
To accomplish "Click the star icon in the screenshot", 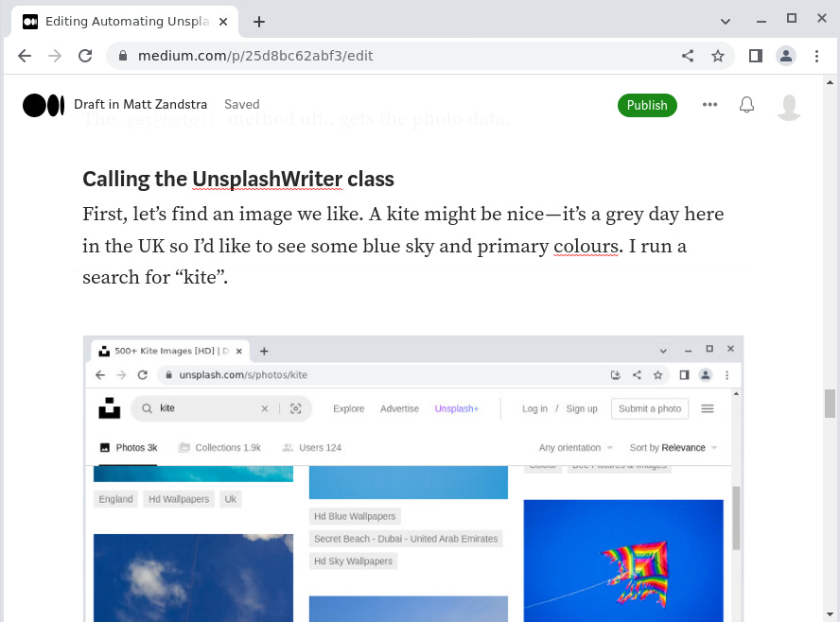I will point(657,375).
